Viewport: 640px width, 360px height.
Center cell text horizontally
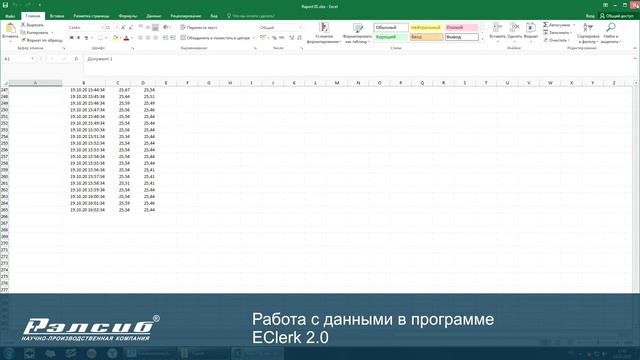click(148, 38)
